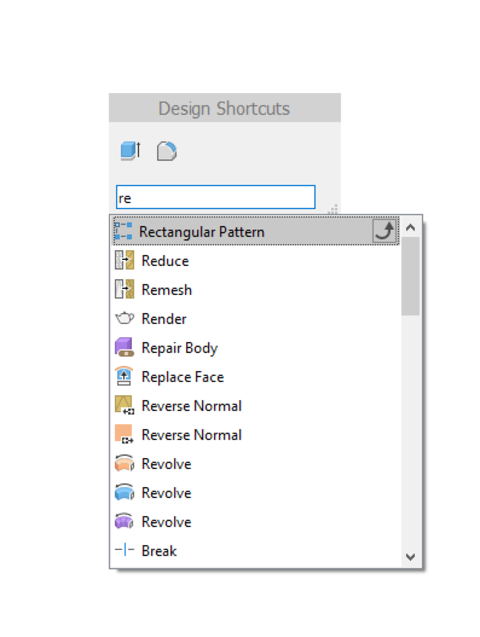This screenshot has height=637, width=480.
Task: Click the Repair Body purple icon
Action: [x=124, y=347]
